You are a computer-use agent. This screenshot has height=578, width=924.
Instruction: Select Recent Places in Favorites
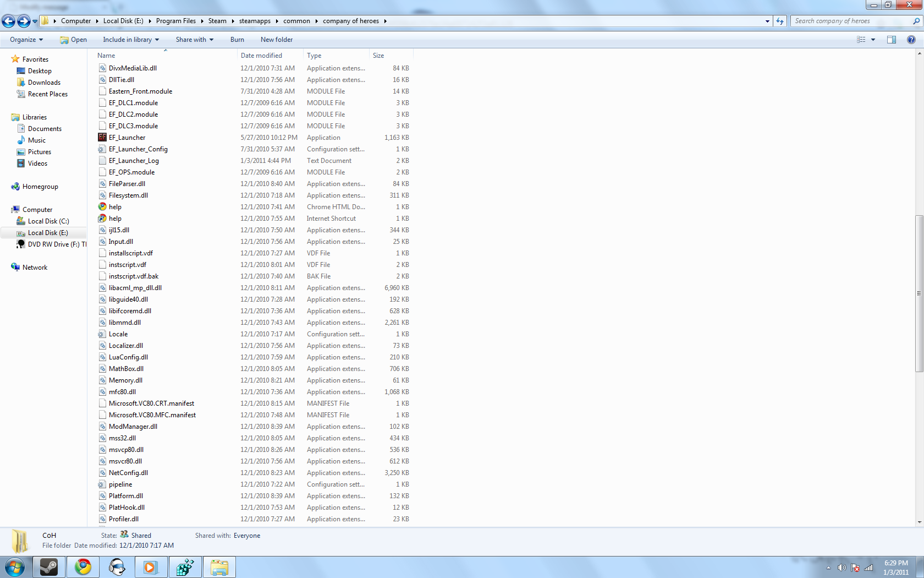(x=48, y=94)
